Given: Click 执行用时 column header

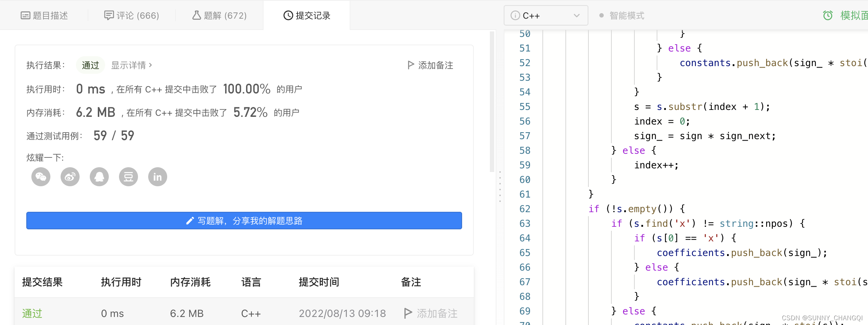Looking at the screenshot, I should (121, 282).
